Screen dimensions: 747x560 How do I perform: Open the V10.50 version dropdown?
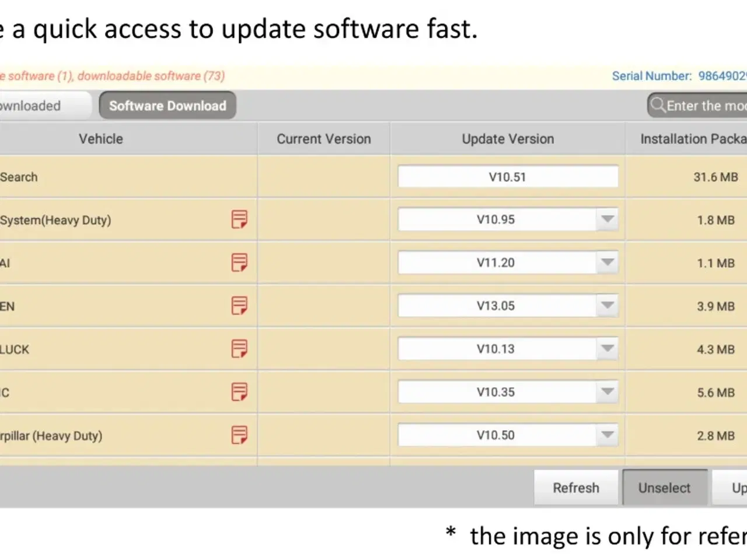pos(607,435)
